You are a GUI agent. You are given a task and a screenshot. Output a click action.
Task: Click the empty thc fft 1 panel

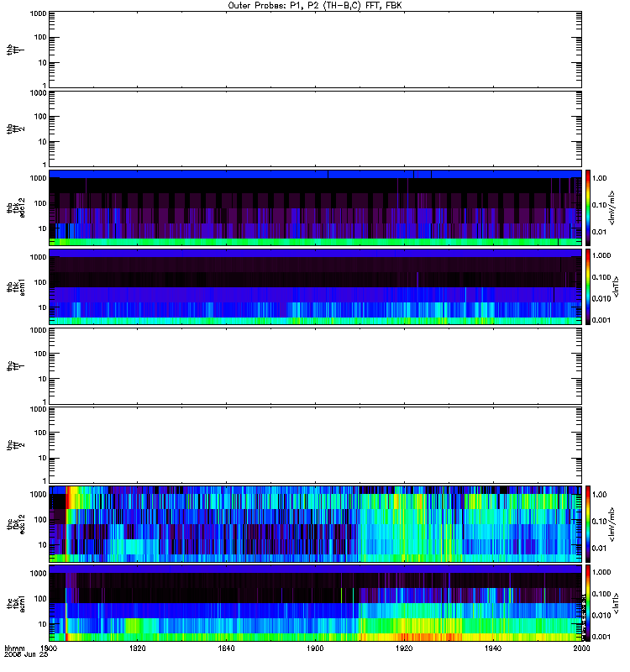click(x=315, y=366)
